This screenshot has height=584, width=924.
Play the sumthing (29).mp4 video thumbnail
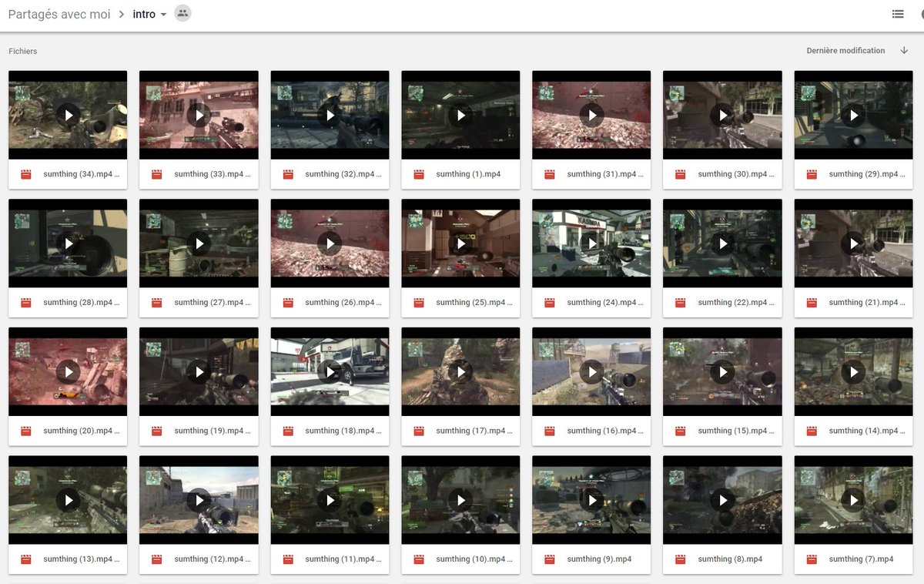[x=853, y=115]
